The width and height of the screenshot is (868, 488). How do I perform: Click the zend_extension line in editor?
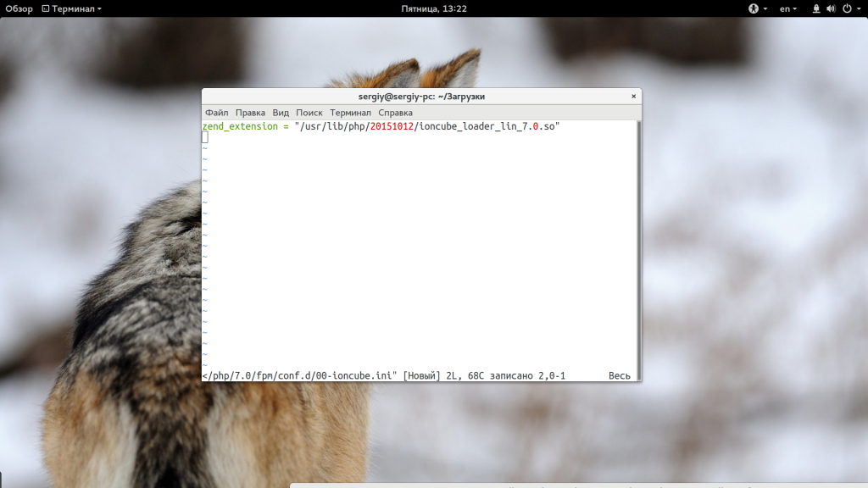(240, 126)
